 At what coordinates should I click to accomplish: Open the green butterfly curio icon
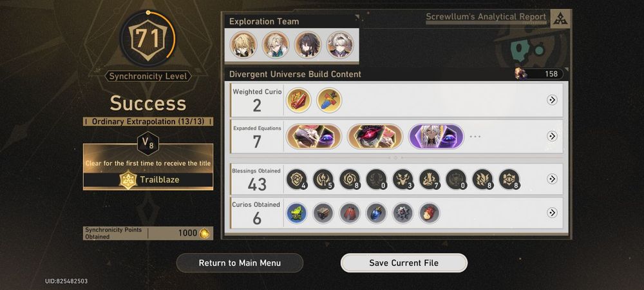(x=296, y=213)
